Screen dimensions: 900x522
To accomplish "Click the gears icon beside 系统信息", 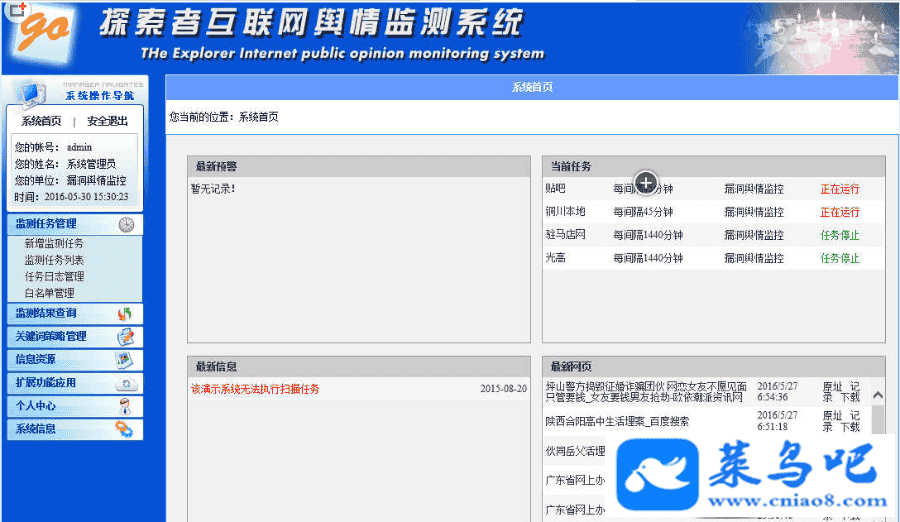I will coord(125,429).
